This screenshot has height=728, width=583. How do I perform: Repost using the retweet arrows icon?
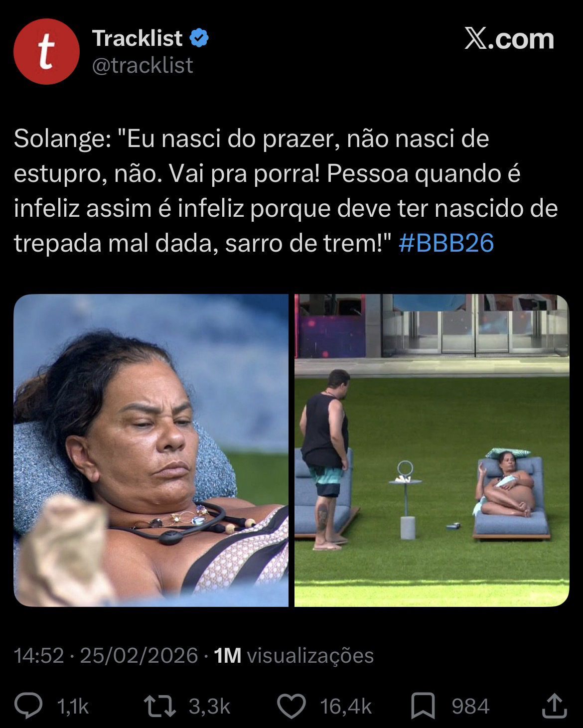pyautogui.click(x=159, y=706)
